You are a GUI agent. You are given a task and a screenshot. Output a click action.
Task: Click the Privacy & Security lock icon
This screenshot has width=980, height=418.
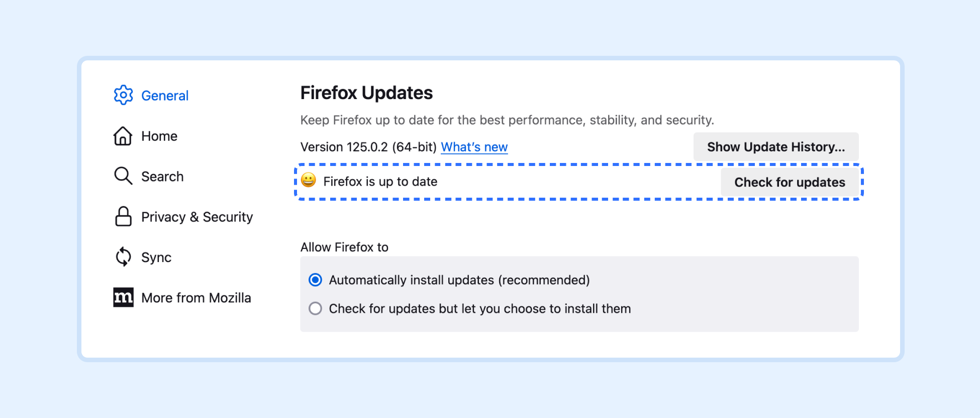point(123,216)
